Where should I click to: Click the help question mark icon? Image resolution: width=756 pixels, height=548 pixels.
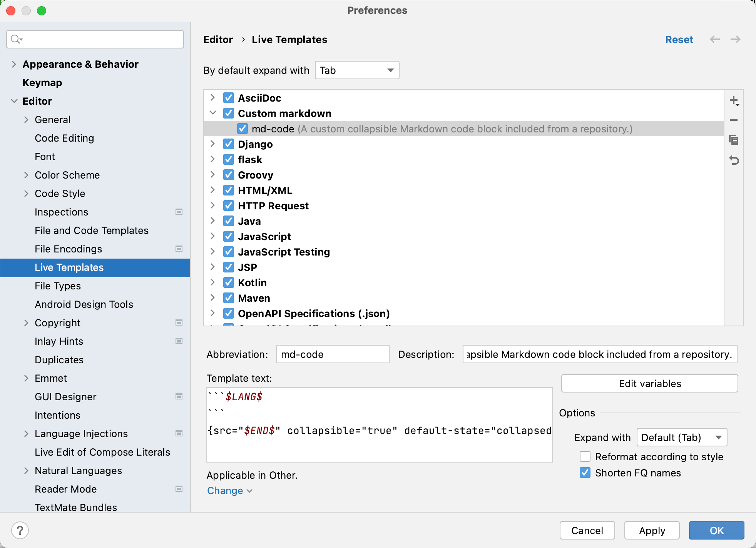[20, 530]
